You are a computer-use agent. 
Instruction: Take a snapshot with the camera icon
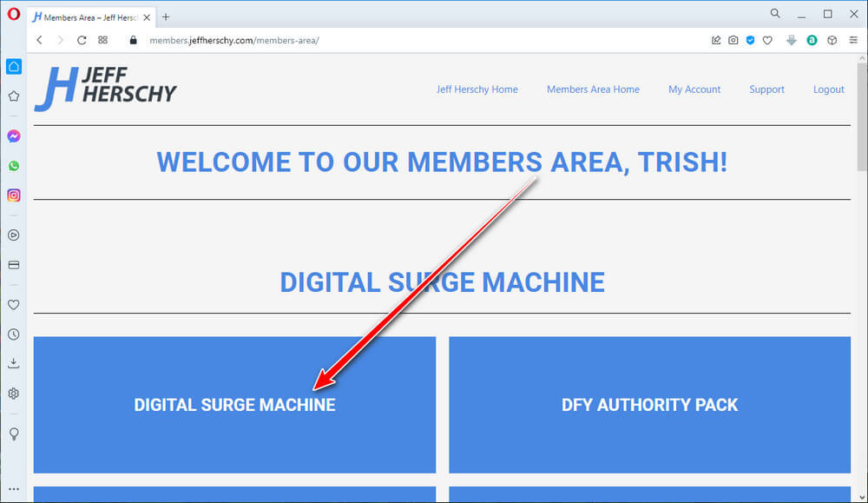coord(733,40)
